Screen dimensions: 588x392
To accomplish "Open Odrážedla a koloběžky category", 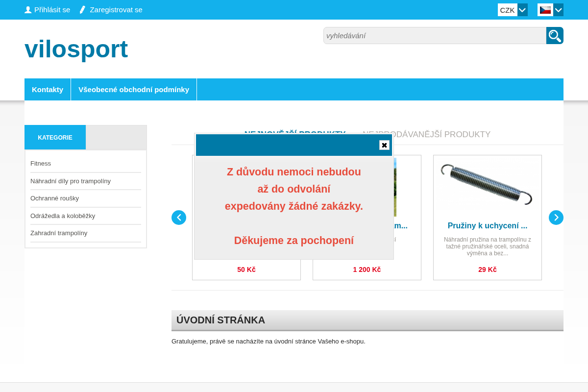I will tap(63, 216).
